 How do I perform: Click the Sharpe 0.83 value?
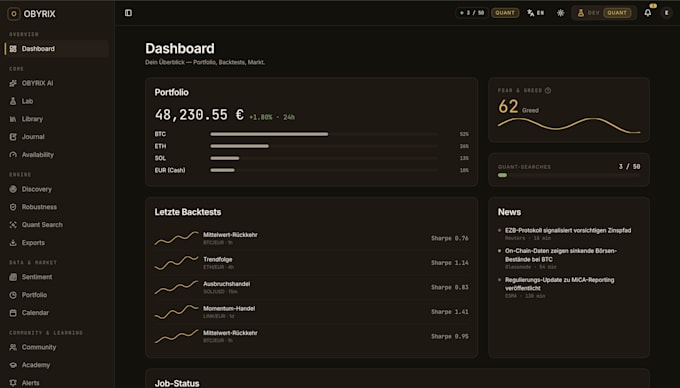point(450,287)
